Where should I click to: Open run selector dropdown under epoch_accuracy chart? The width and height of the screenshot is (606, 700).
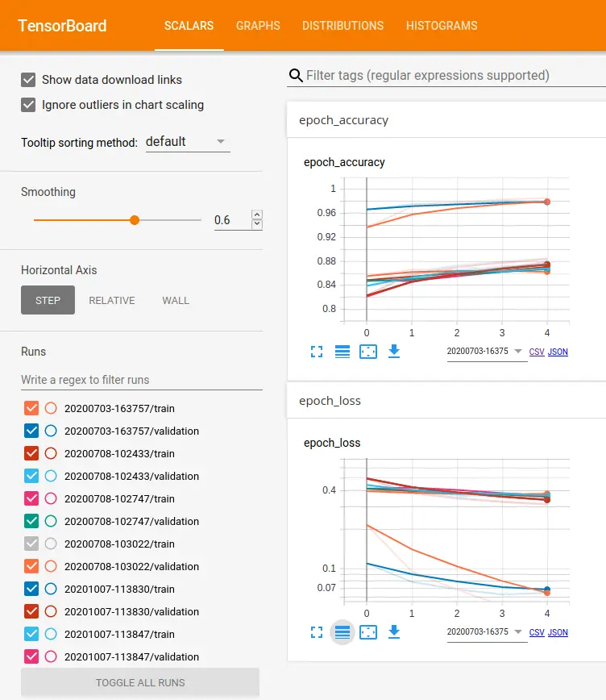(x=487, y=352)
